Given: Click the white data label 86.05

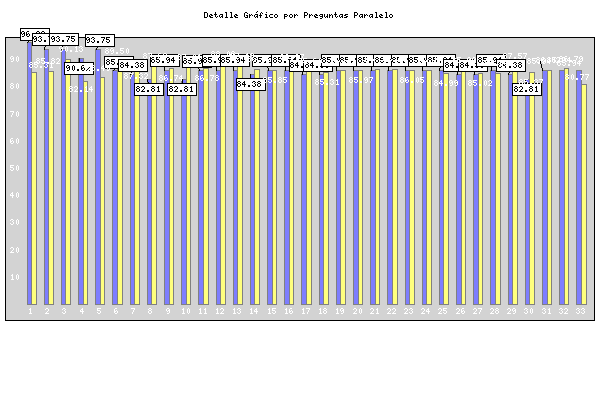Looking at the screenshot, I should (x=412, y=80).
